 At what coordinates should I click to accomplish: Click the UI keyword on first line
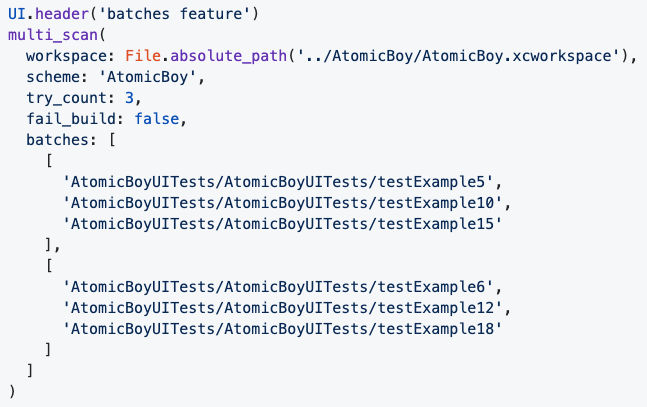(17, 14)
